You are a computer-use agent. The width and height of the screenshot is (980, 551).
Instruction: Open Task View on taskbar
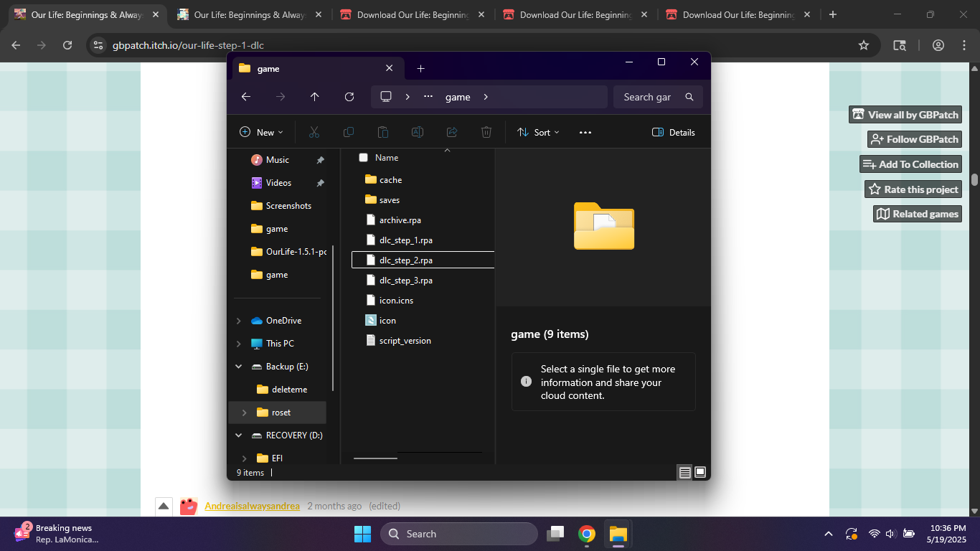click(555, 534)
